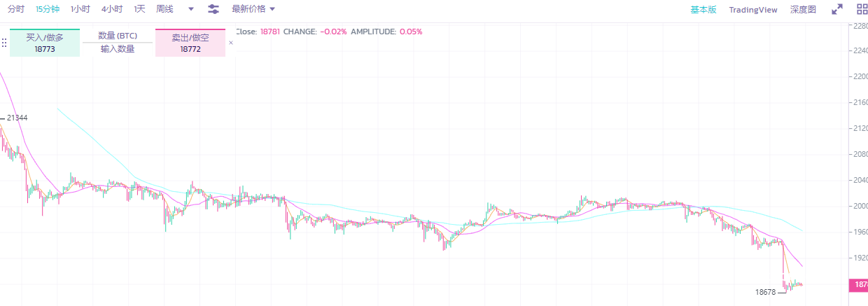868x306 pixels.
Task: Select the 1小时 interval
Action: pos(80,9)
